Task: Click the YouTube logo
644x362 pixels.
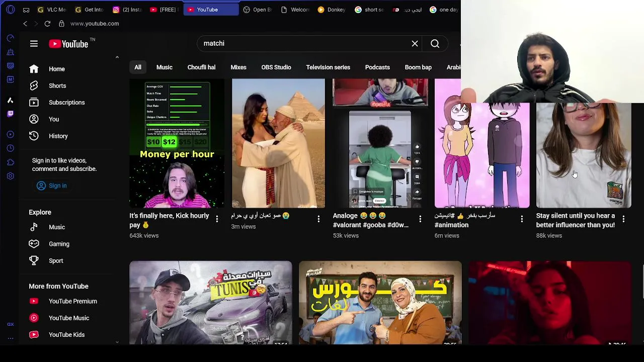Action: (68, 44)
